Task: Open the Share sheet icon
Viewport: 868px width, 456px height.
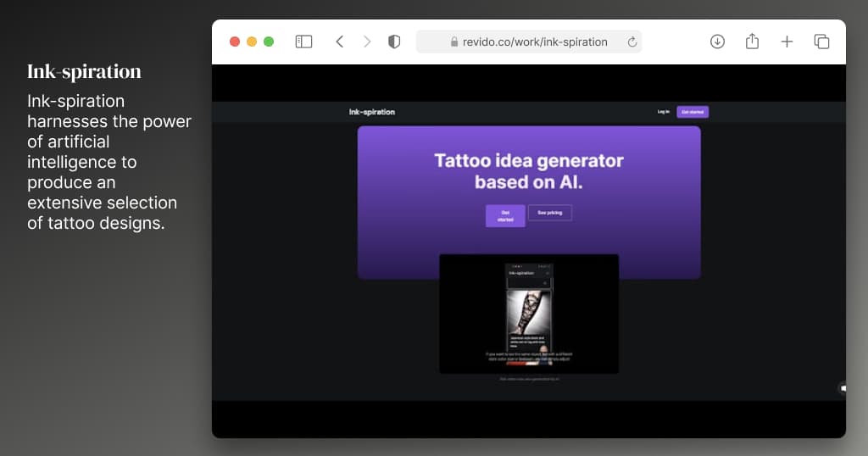Action: coord(752,42)
